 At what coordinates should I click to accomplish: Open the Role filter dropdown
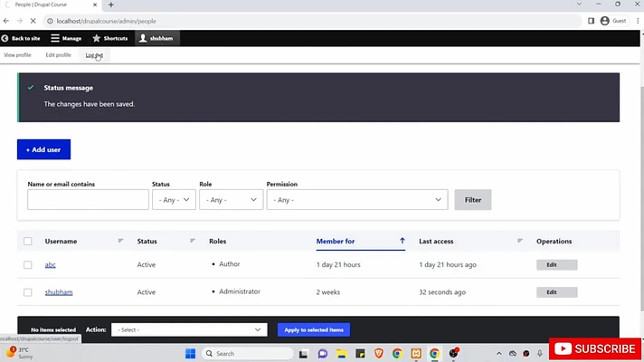(x=231, y=200)
